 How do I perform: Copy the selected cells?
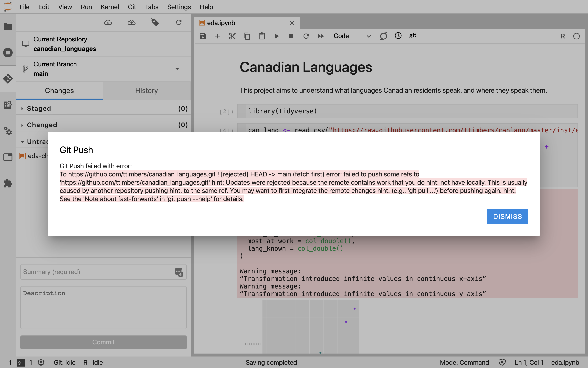[247, 36]
